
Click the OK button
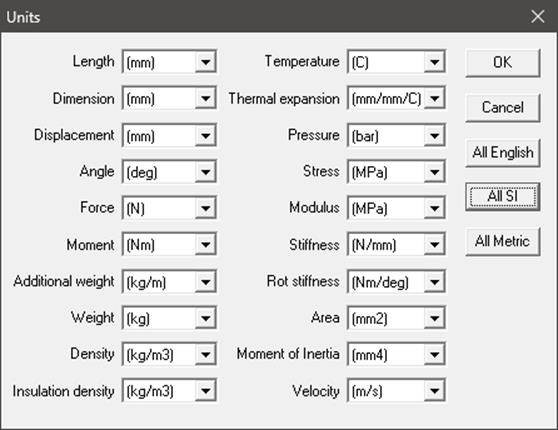[x=502, y=63]
